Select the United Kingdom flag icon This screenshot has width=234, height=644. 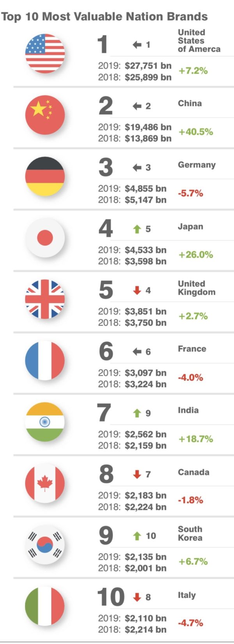45,299
